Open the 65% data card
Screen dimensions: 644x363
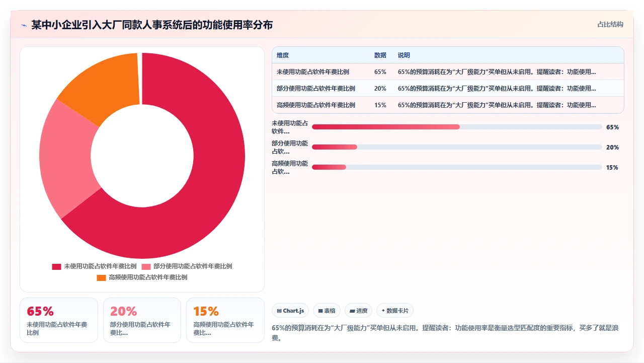[x=59, y=320]
